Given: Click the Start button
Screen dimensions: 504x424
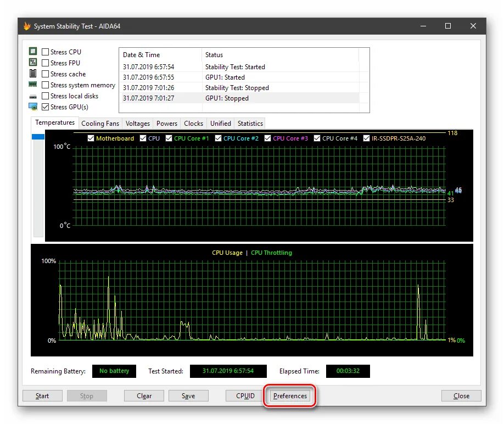Looking at the screenshot, I should point(42,395).
